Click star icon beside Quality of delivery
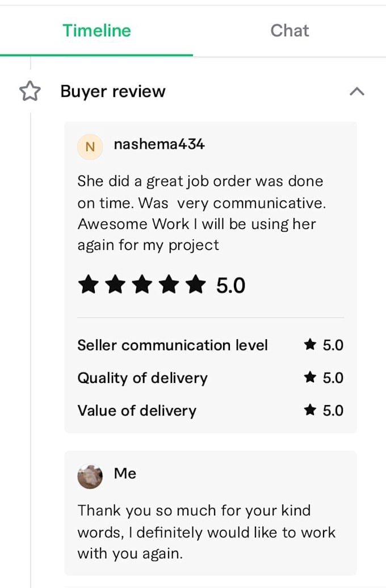 pyautogui.click(x=311, y=377)
